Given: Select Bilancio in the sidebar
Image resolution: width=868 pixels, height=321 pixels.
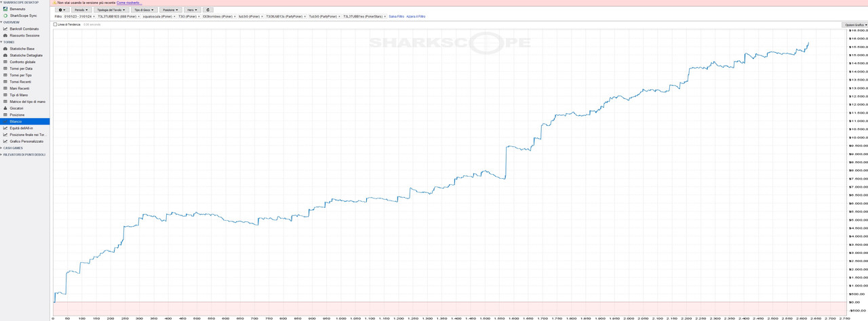Looking at the screenshot, I should tap(25, 121).
